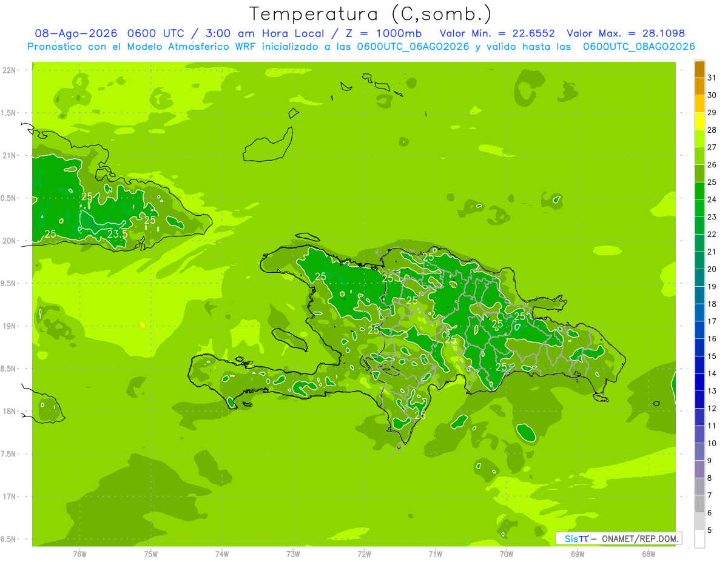Click colorbar scale label "31"

pos(712,78)
